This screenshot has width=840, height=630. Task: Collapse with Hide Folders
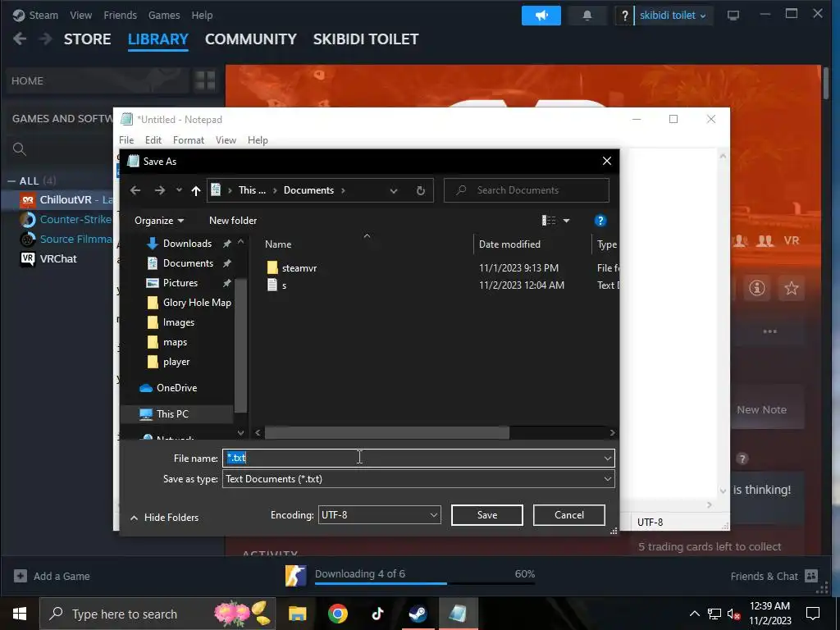164,518
